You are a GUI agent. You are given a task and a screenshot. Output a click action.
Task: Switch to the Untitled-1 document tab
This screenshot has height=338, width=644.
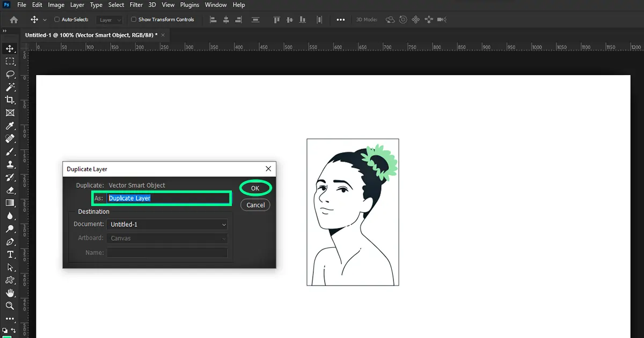[x=86, y=34]
